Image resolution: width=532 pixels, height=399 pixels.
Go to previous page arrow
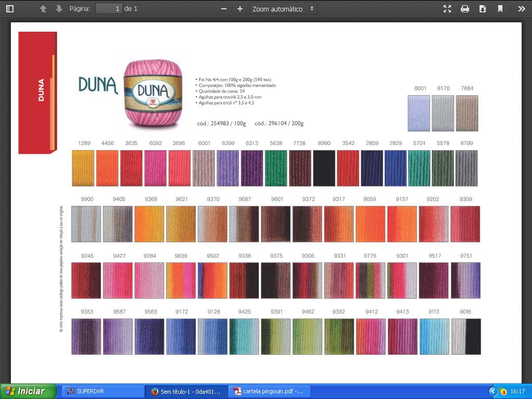point(43,9)
